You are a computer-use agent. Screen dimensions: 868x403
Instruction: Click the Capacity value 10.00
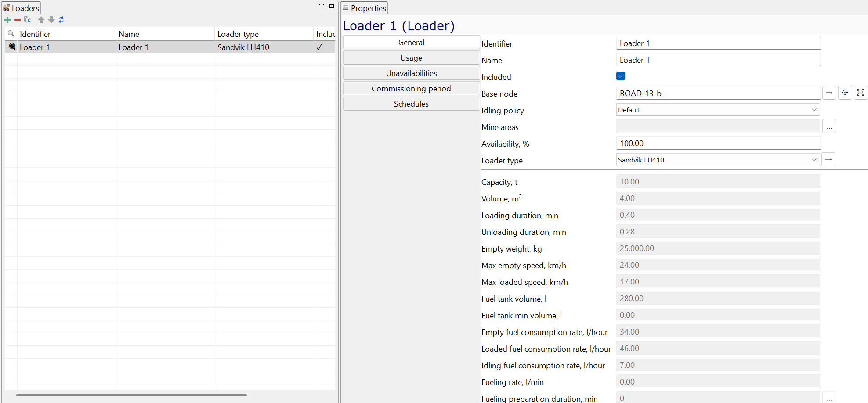coord(718,181)
